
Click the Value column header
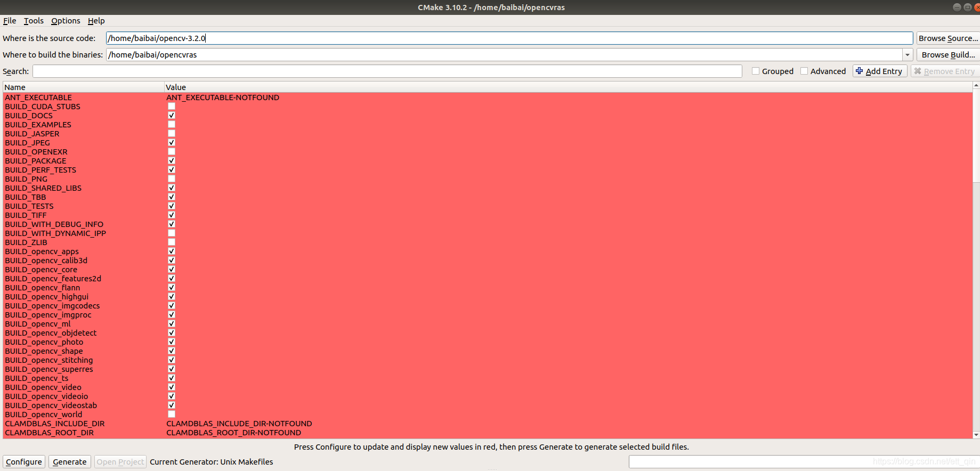568,87
